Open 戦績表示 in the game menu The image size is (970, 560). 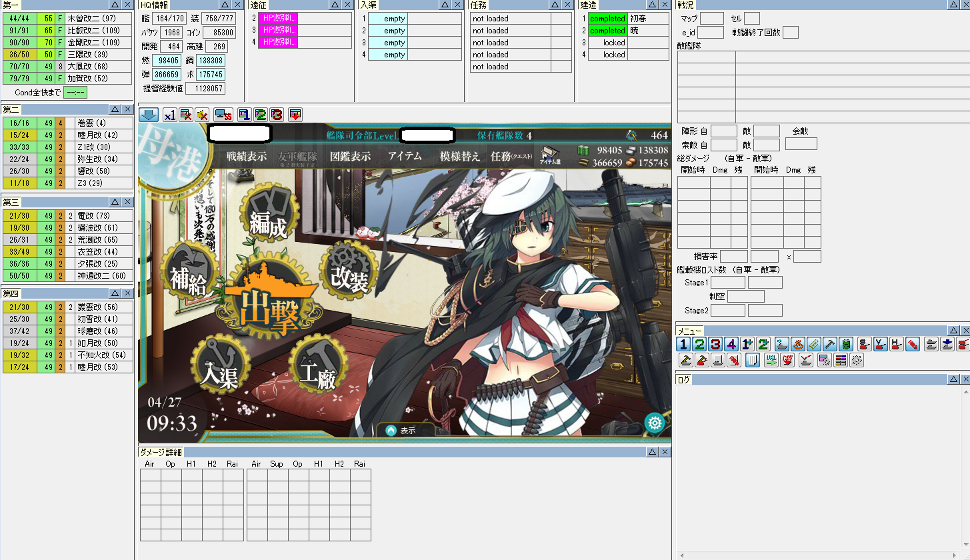click(247, 157)
